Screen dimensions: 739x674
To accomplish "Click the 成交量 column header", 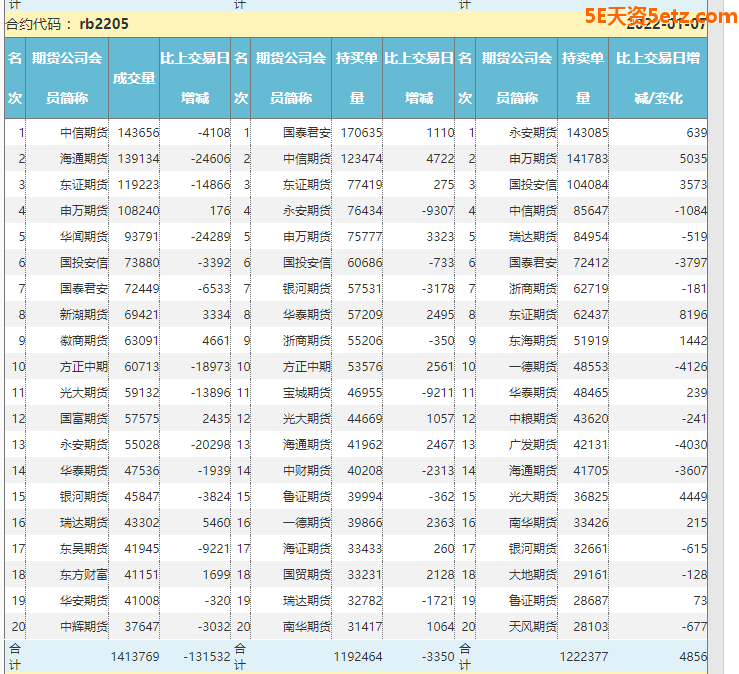I will pos(134,78).
